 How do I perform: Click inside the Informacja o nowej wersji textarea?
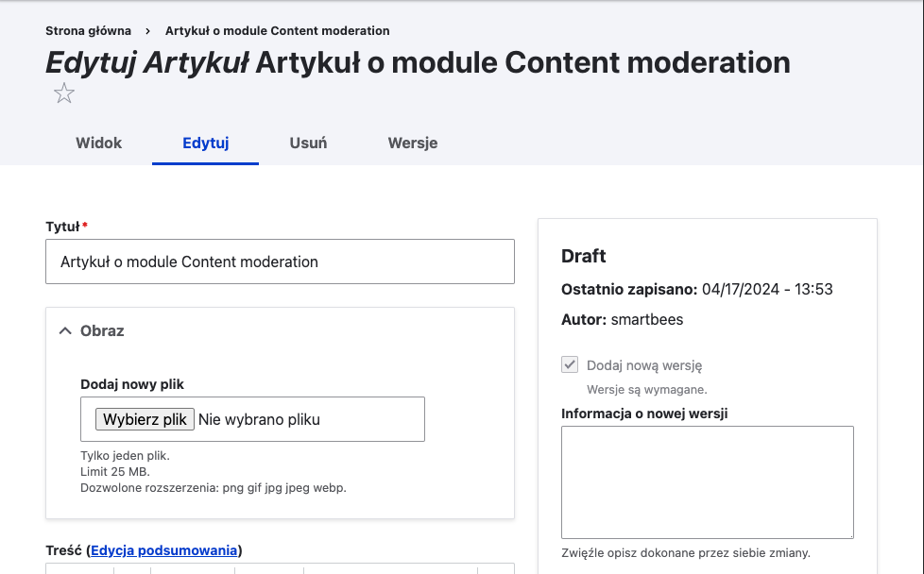[707, 481]
